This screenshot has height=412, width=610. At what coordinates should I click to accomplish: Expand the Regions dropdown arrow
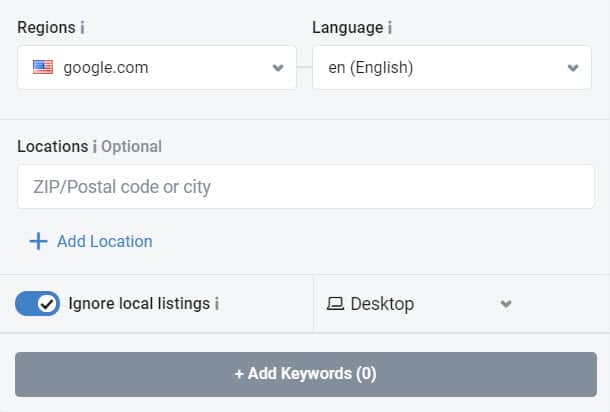(x=278, y=68)
